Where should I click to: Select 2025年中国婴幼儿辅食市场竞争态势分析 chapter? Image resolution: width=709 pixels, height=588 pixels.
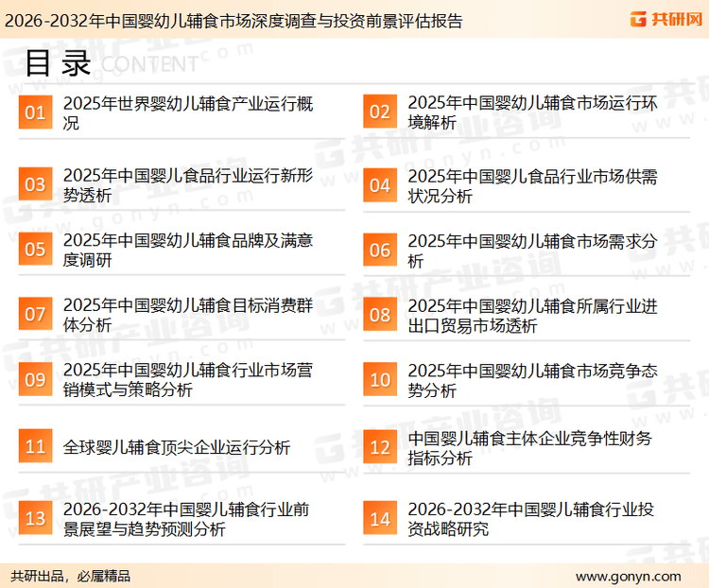click(x=532, y=380)
